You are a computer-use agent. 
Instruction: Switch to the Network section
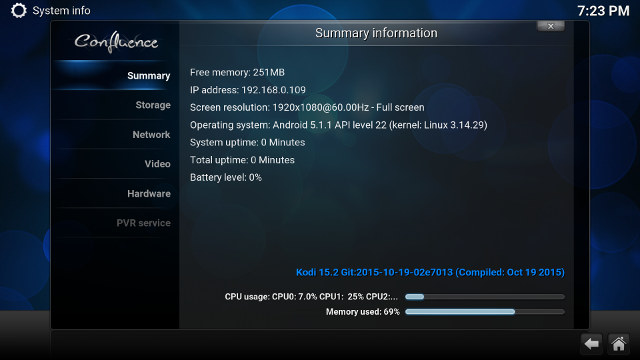pos(115,135)
